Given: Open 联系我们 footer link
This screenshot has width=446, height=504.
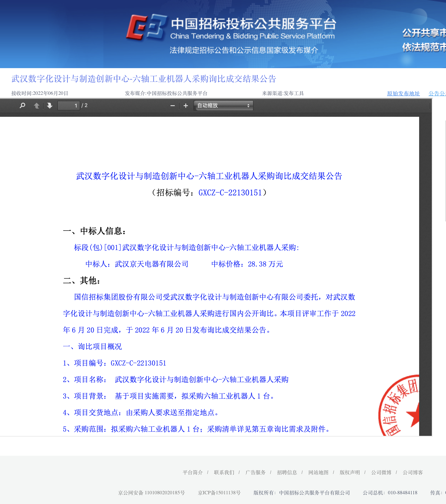Looking at the screenshot, I should (x=224, y=472).
